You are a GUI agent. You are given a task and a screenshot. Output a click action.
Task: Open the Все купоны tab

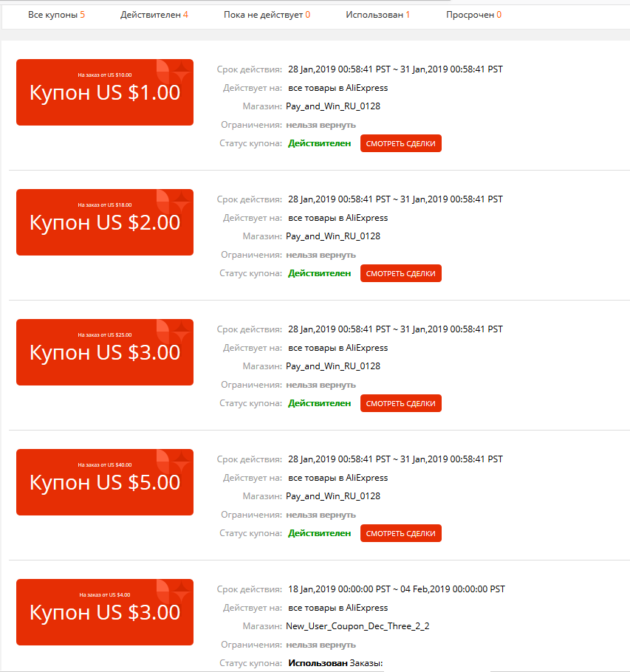pos(56,15)
